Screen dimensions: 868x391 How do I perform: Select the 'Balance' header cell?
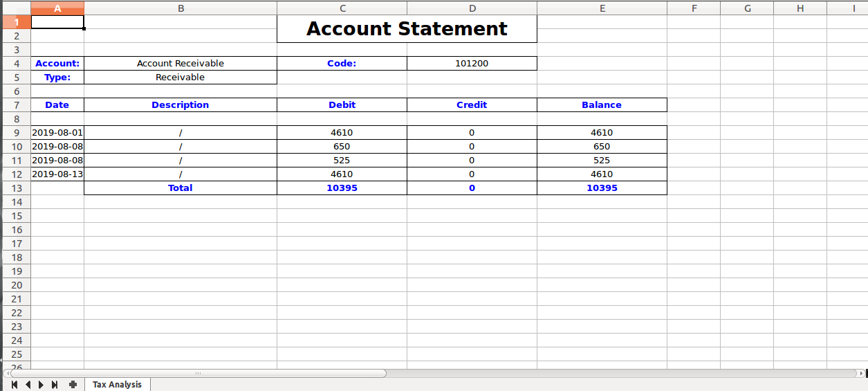point(602,105)
